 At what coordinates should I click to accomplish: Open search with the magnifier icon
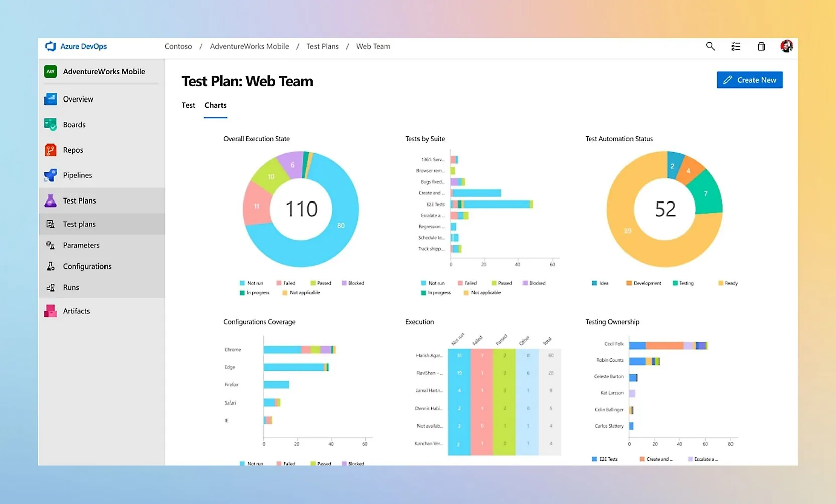click(x=710, y=46)
